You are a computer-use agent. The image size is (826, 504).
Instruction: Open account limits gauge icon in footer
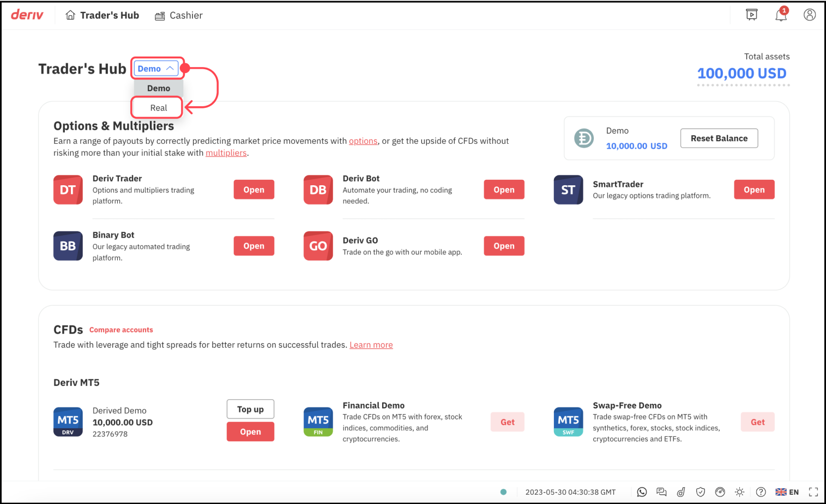click(x=720, y=492)
